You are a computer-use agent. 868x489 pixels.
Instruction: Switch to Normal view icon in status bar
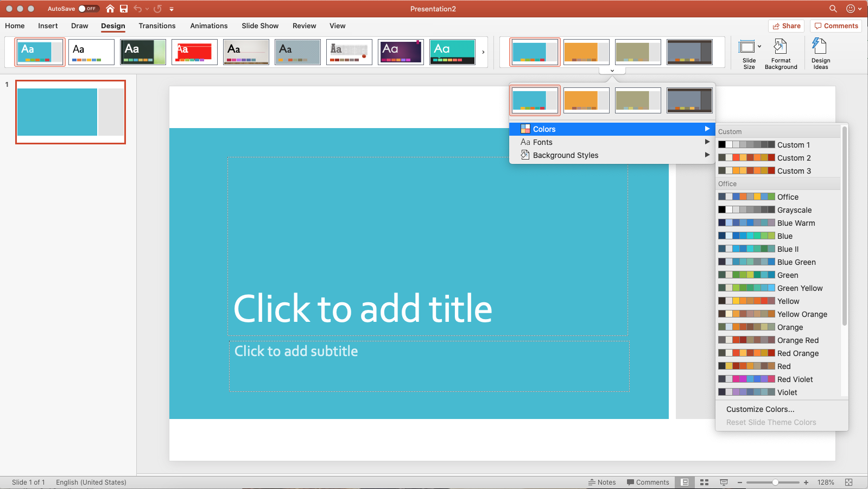coord(685,482)
